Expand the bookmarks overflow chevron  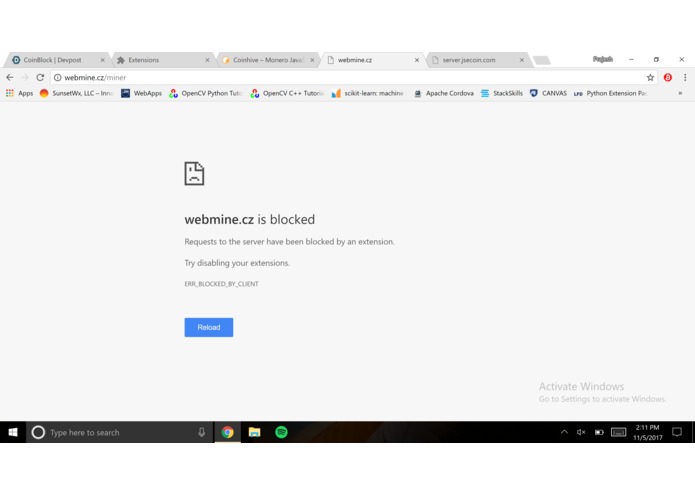680,93
